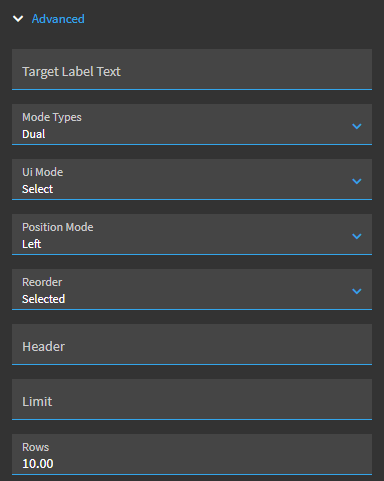This screenshot has width=384, height=481.
Task: Expand the Reorder dropdown chevron
Action: (357, 291)
